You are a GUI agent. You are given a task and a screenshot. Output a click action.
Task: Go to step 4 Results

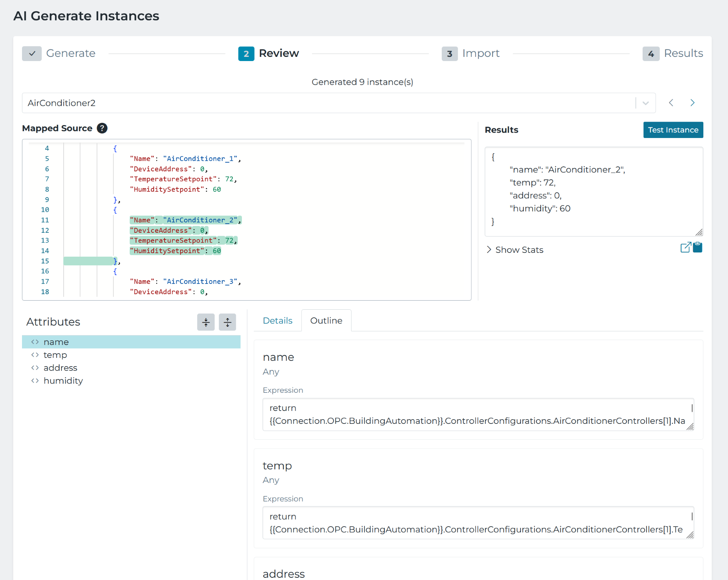click(x=673, y=53)
